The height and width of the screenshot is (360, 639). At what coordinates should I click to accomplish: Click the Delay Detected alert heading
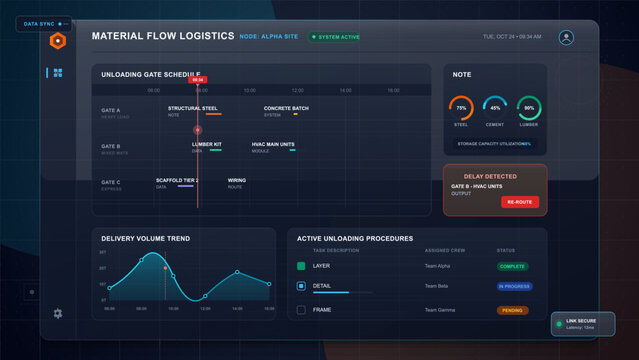pyautogui.click(x=490, y=176)
